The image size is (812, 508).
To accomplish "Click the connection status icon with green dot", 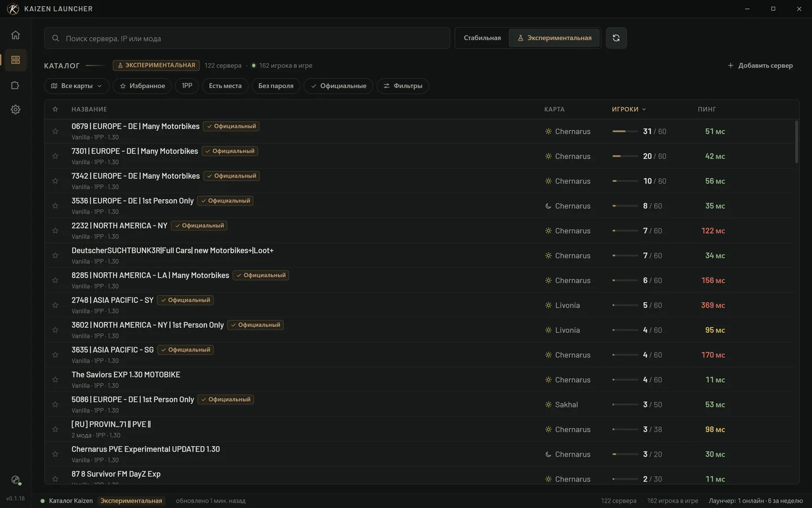I will pos(15,480).
